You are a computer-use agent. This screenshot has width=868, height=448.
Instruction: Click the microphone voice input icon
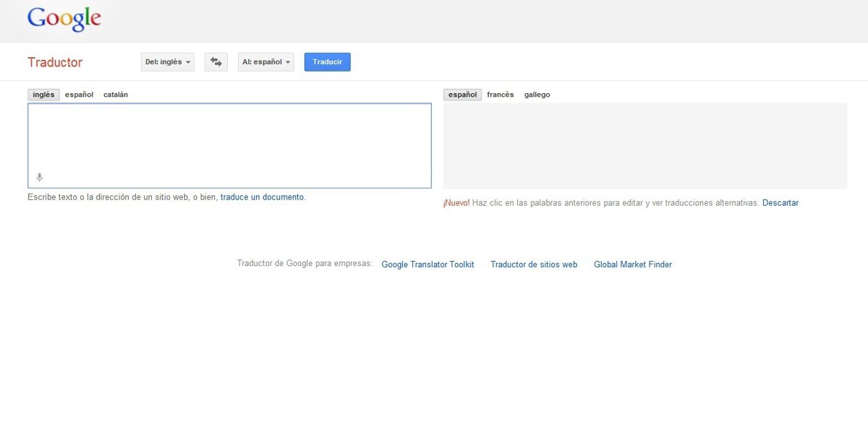pos(40,177)
